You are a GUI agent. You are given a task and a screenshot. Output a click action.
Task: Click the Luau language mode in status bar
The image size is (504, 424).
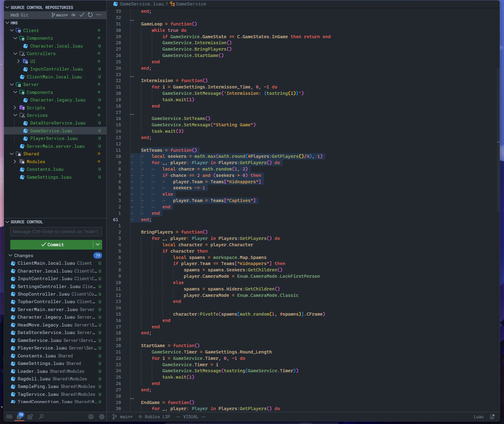[x=479, y=417]
